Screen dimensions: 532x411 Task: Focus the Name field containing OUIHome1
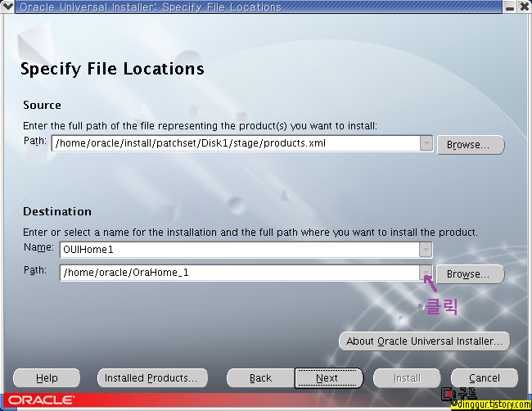[240, 250]
